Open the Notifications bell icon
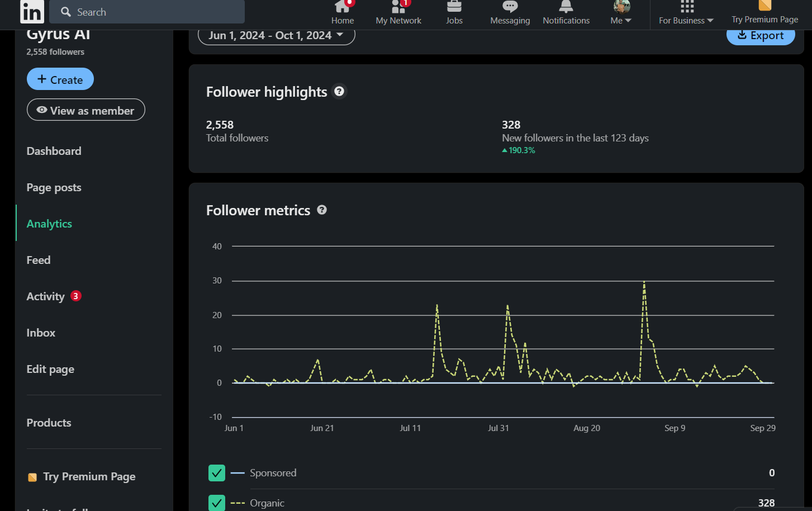The width and height of the screenshot is (812, 511). point(566,7)
